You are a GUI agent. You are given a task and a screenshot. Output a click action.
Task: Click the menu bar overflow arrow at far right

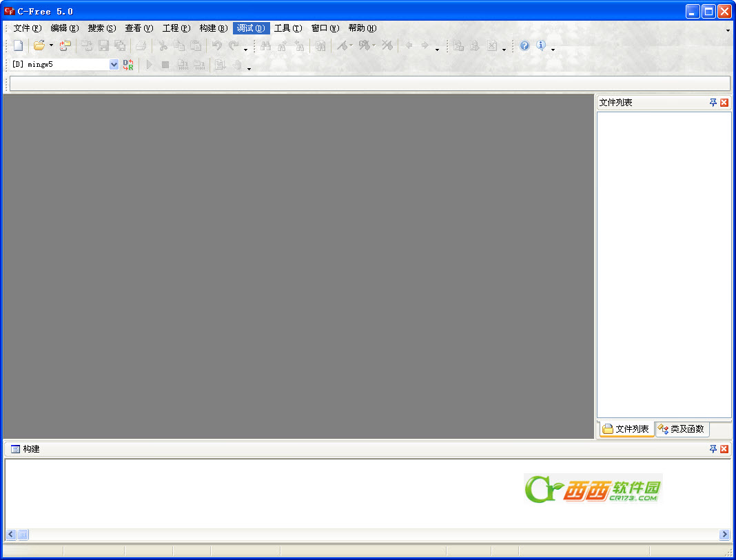(728, 30)
